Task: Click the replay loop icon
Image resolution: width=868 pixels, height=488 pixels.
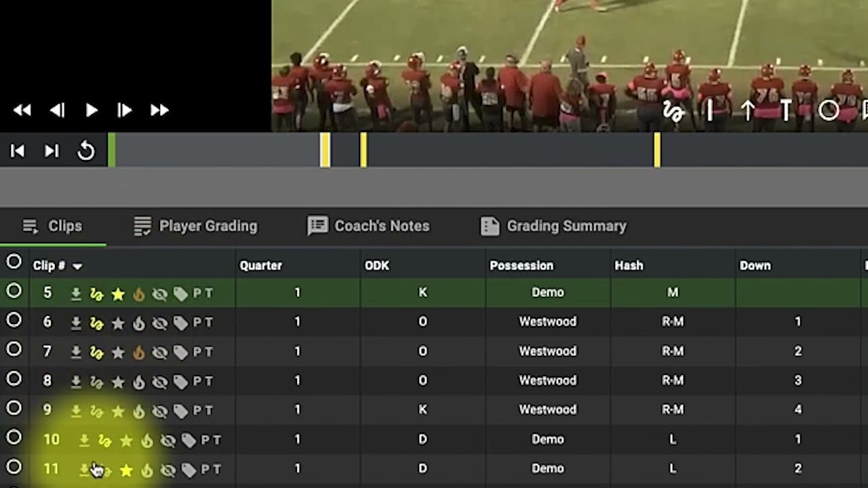Action: [86, 151]
